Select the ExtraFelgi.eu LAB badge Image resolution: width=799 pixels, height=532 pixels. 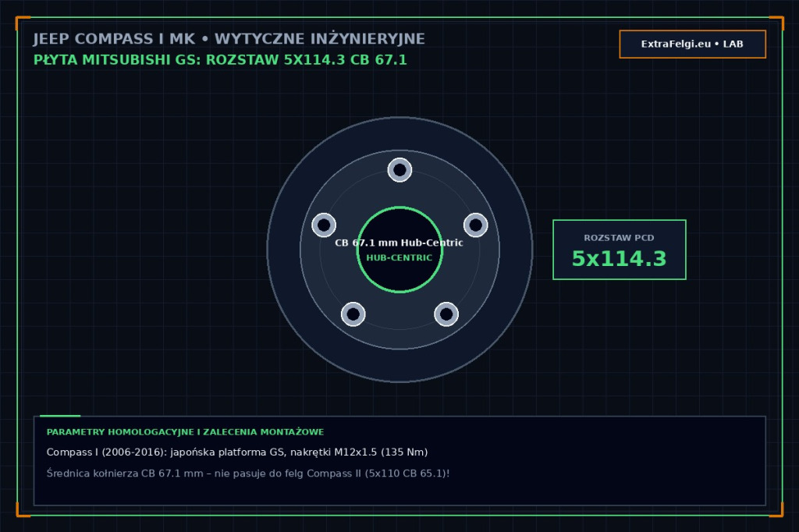coord(693,44)
